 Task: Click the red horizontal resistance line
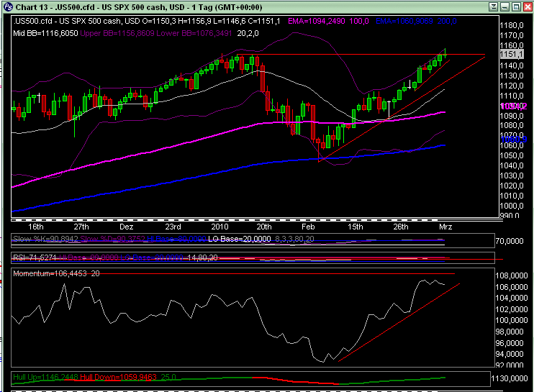click(x=361, y=55)
